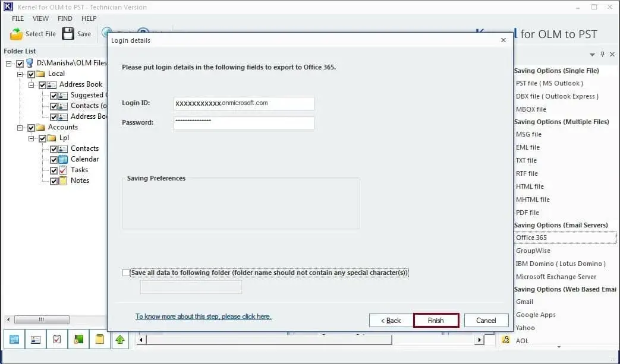
Task: Click the wide bottom horizontal scrollbar thumb
Action: (x=269, y=340)
